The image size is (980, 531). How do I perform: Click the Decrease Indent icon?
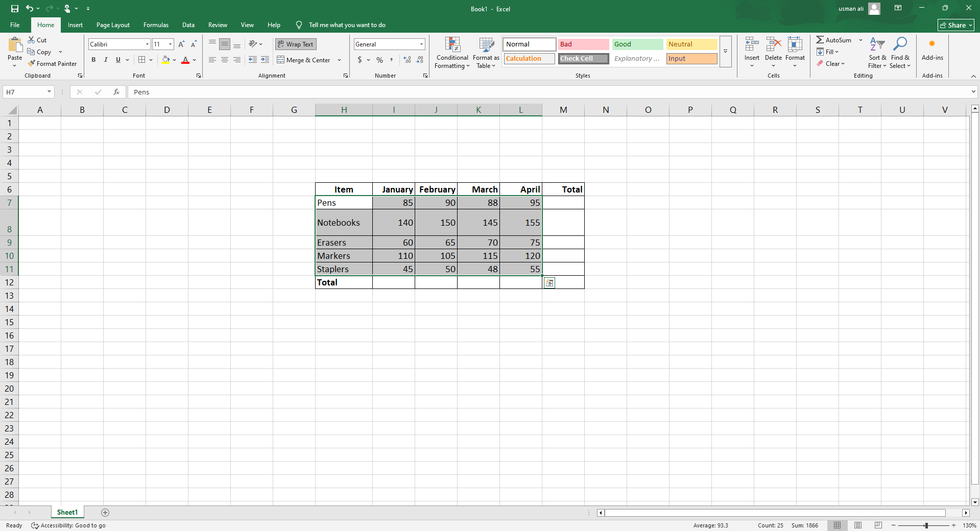click(253, 60)
